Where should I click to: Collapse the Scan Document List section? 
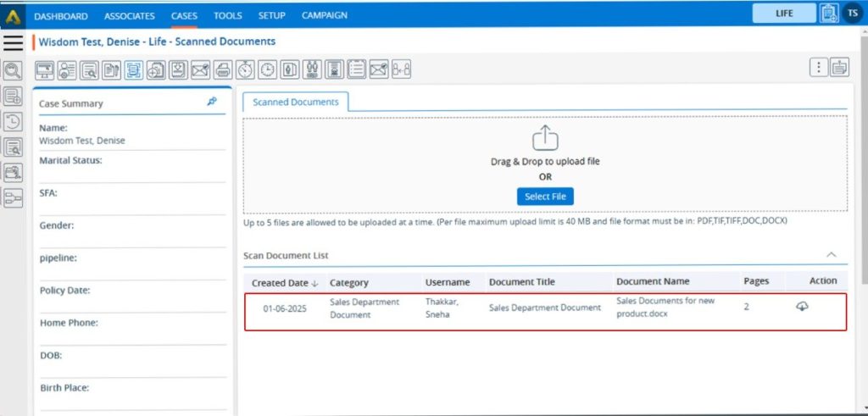coord(832,254)
